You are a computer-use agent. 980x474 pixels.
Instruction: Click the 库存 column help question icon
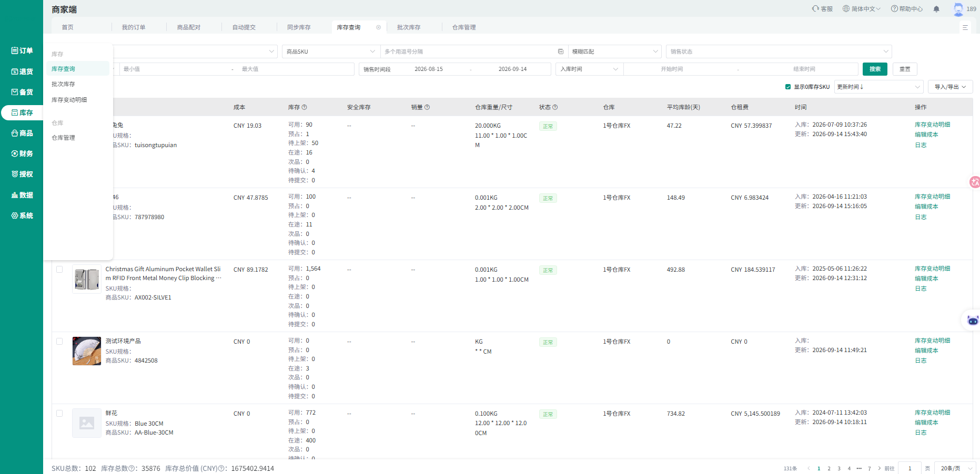pyautogui.click(x=304, y=107)
